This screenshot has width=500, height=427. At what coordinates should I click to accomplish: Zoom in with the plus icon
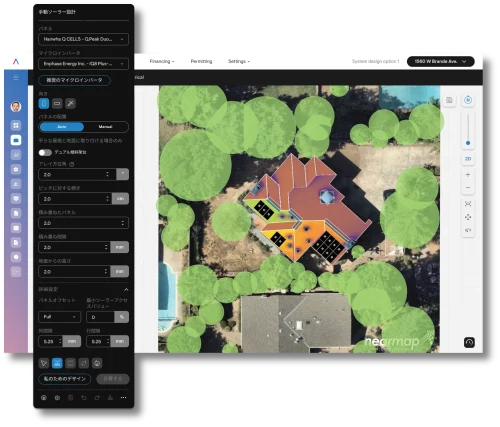point(468,174)
